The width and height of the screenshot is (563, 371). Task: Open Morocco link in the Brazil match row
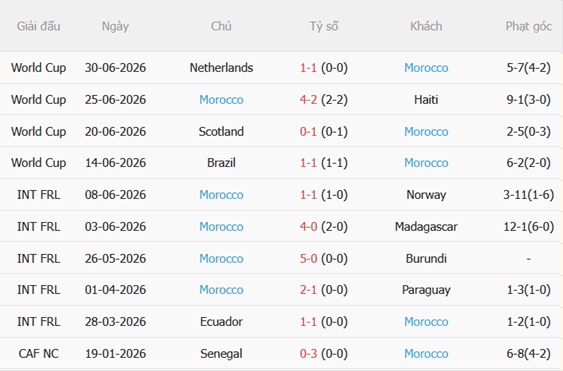coord(426,163)
